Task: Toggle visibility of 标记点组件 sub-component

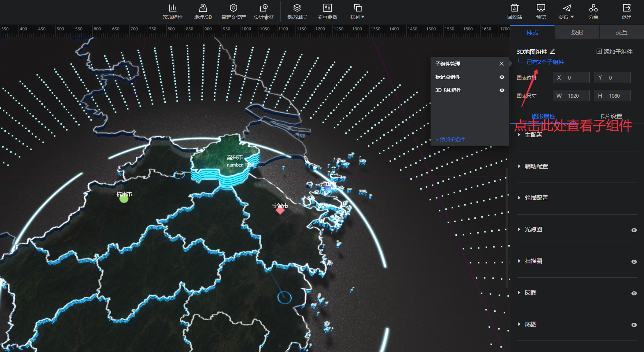Action: click(x=502, y=77)
